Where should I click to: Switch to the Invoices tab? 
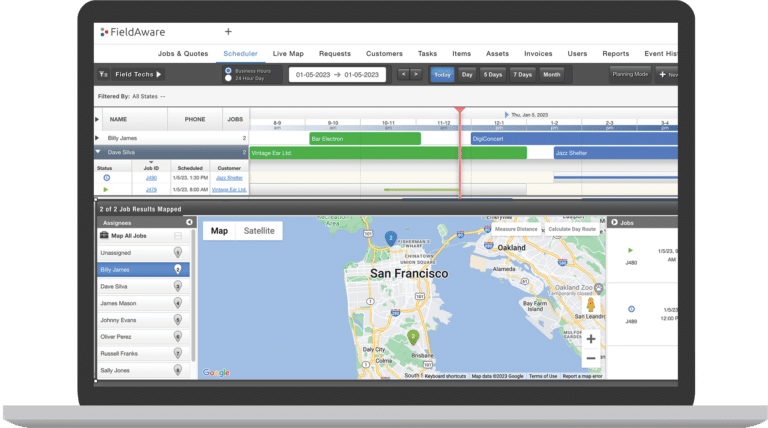[538, 53]
